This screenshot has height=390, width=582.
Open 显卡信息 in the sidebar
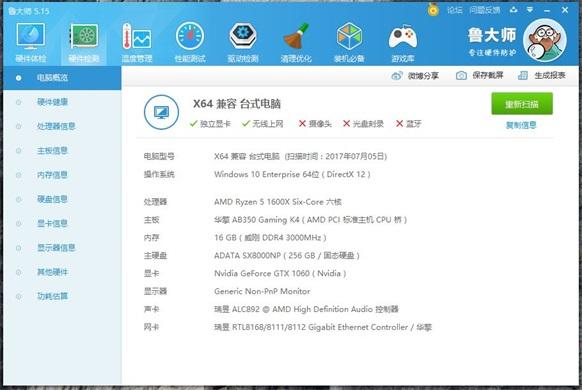pos(52,223)
